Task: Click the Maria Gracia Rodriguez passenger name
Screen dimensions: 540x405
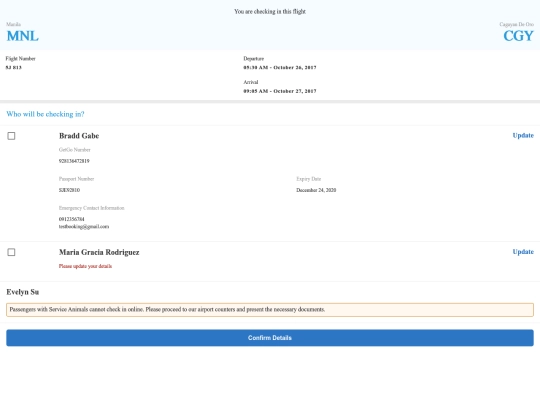Action: click(x=99, y=252)
